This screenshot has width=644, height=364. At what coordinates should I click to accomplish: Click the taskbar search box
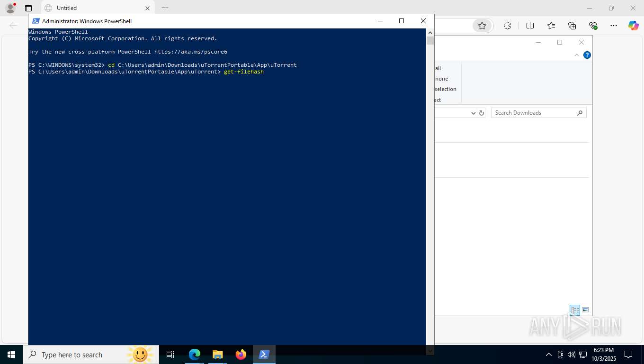(91, 355)
